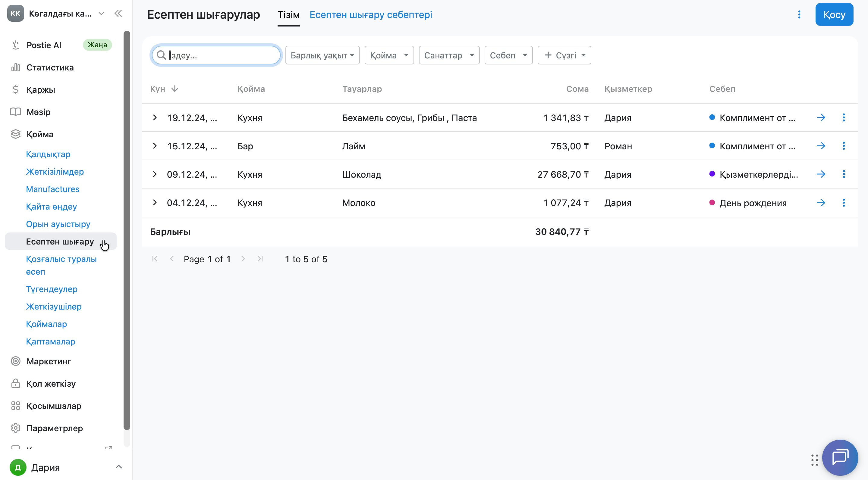Open arrow link for Шоколад row
868x480 pixels.
point(821,174)
